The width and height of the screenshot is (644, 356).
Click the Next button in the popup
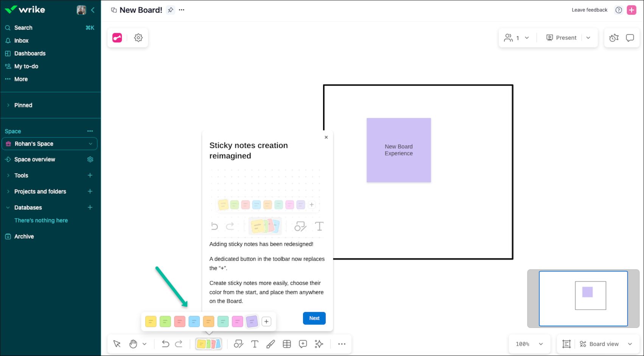[x=314, y=318]
